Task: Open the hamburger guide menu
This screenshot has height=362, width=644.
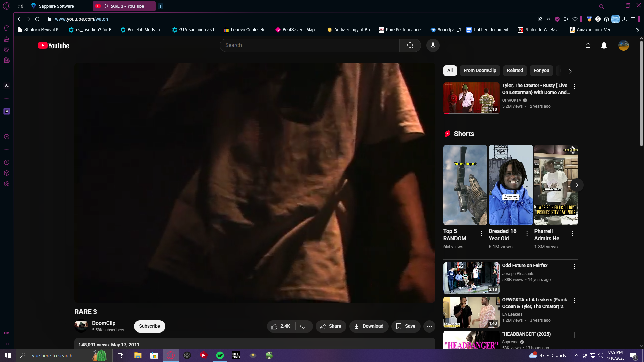Action: [26, 45]
